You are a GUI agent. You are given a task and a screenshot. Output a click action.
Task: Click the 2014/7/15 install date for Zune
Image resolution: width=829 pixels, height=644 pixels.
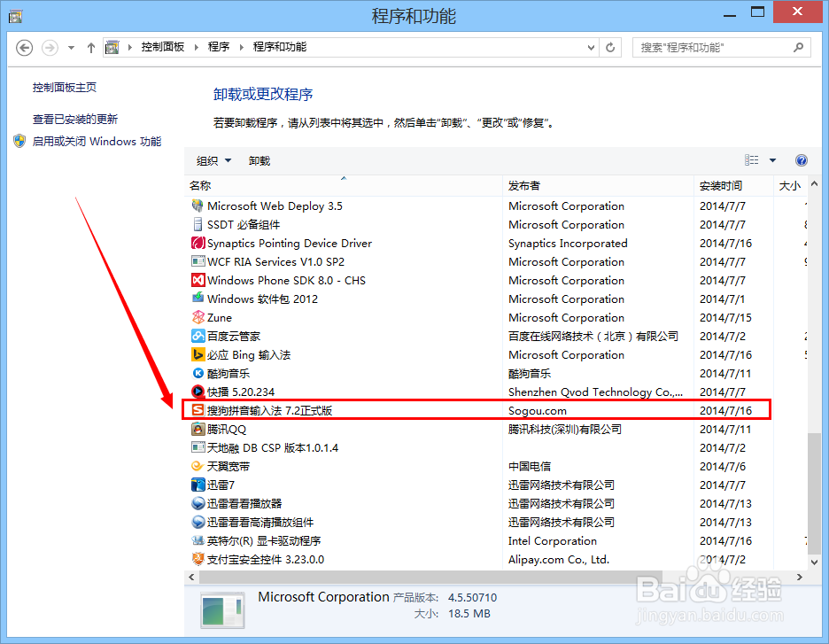(725, 317)
